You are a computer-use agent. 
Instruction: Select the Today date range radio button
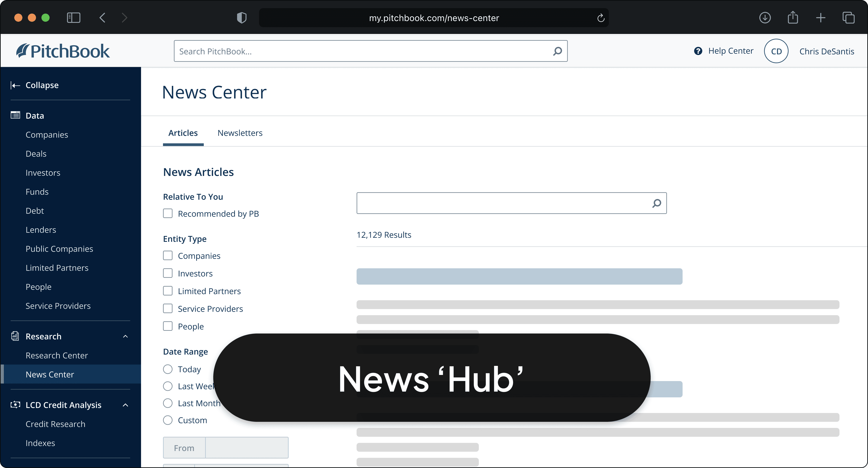point(168,369)
